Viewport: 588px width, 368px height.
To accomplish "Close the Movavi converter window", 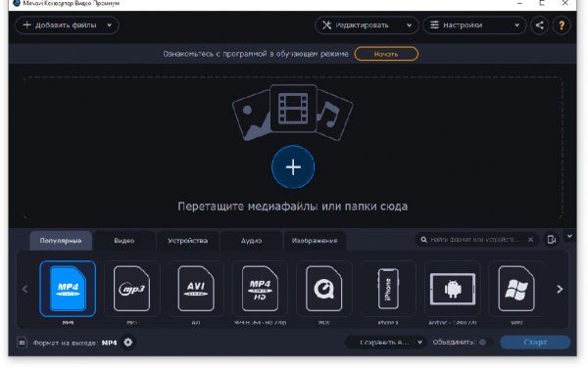I will [565, 3].
